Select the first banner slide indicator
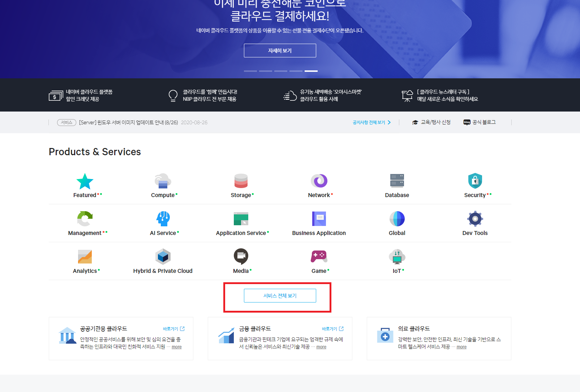The image size is (580, 392). click(250, 71)
